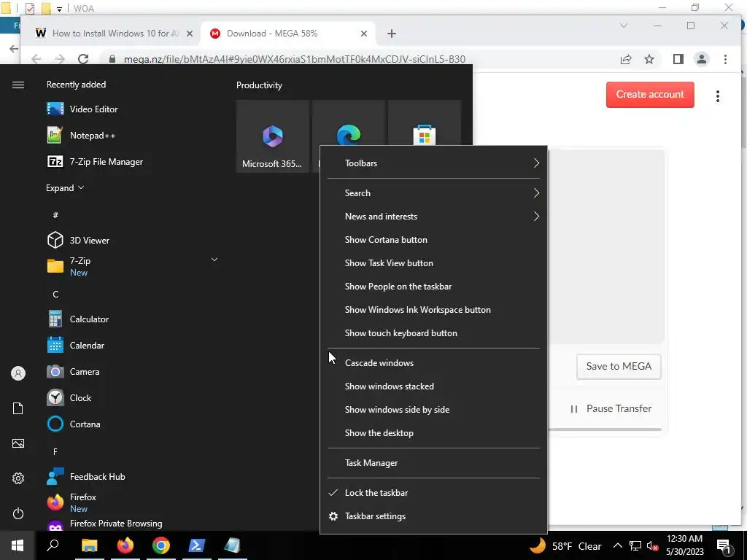Click the Chrome address bar URL
747x560 pixels.
coord(295,59)
